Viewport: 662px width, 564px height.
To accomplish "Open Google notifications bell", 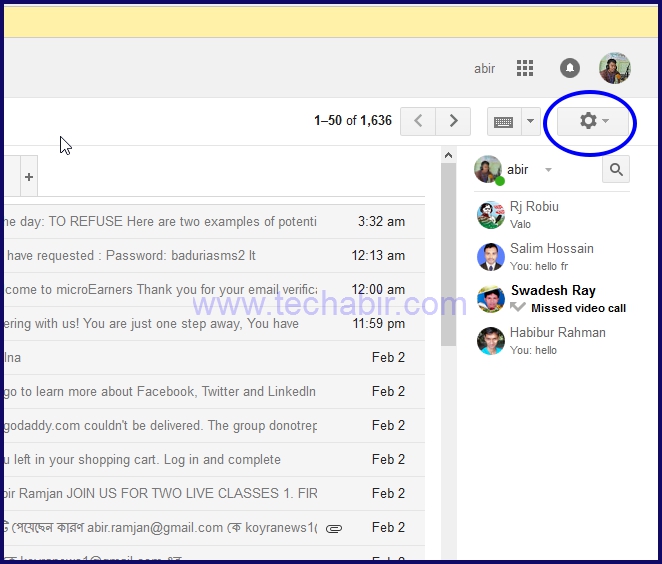I will [x=570, y=68].
